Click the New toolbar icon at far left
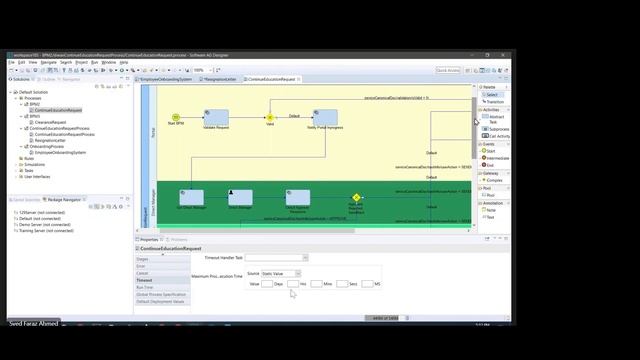The height and width of the screenshot is (360, 640). click(x=11, y=71)
